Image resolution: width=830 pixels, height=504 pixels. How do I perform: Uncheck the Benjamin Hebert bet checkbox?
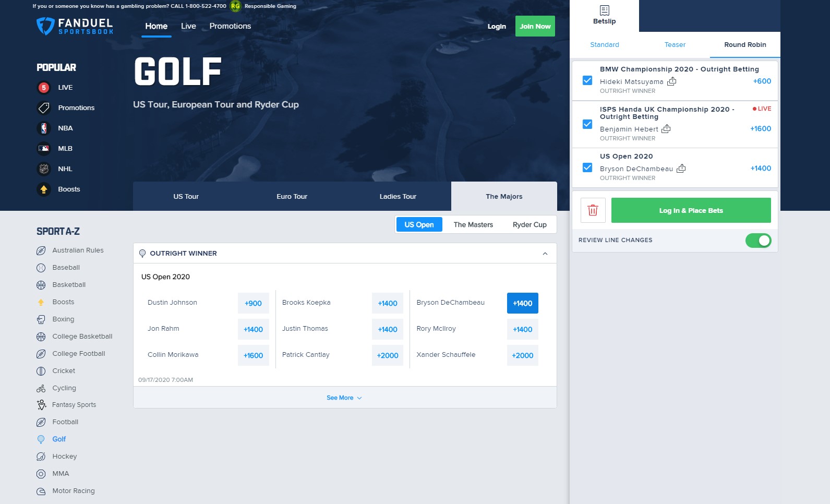coord(587,124)
